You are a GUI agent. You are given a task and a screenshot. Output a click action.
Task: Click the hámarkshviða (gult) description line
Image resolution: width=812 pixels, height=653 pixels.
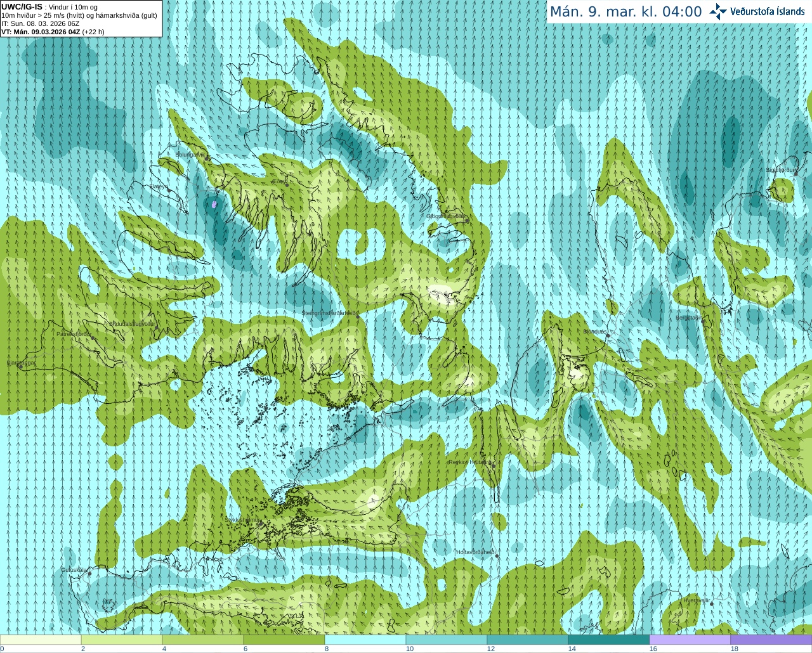(79, 15)
